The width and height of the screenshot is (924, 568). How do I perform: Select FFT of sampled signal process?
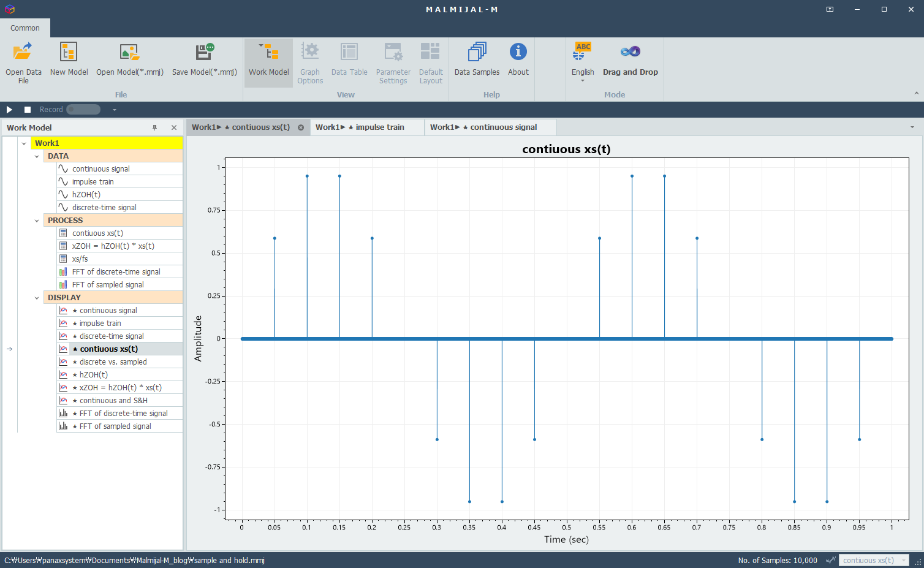[119, 284]
